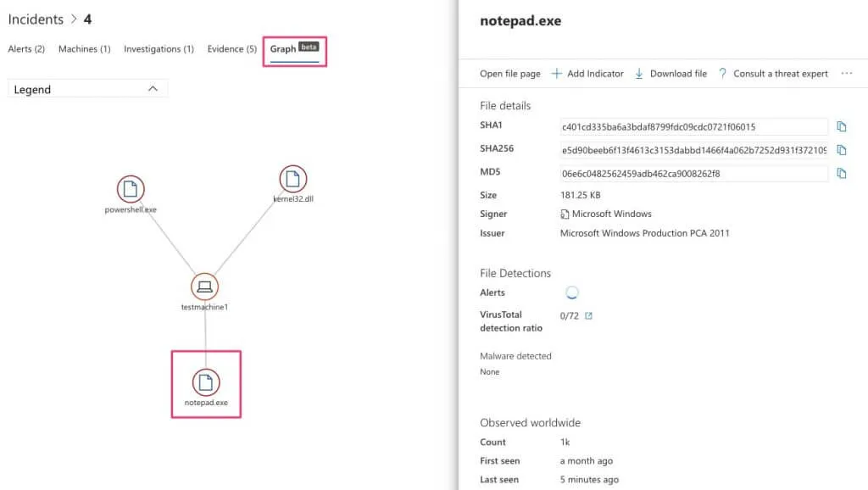This screenshot has width=868, height=490.
Task: Click the 0/72 detection ratio
Action: (x=569, y=315)
